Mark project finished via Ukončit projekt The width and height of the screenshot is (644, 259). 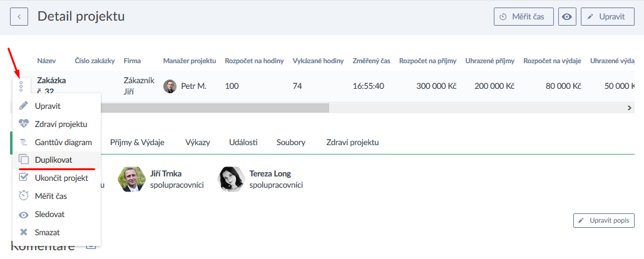(x=61, y=178)
